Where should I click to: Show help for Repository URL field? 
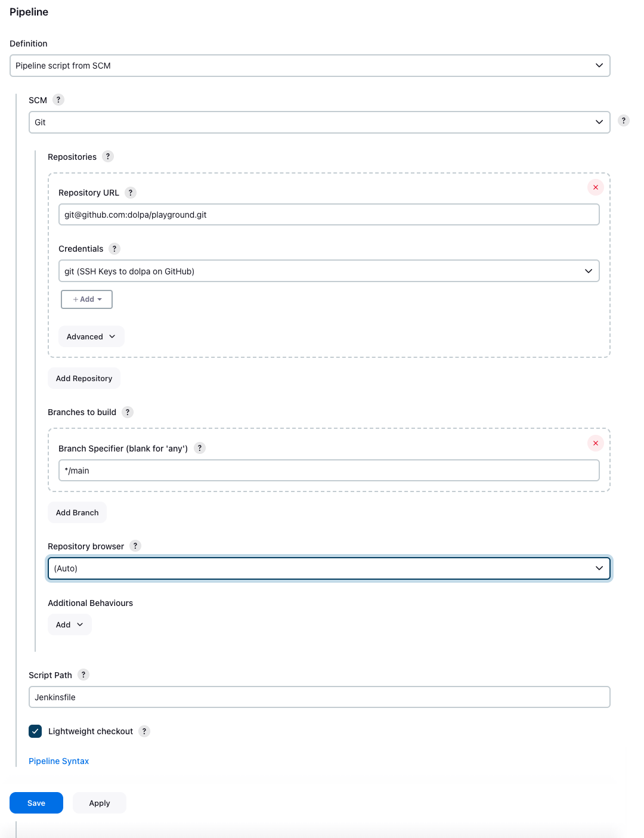[x=131, y=193]
